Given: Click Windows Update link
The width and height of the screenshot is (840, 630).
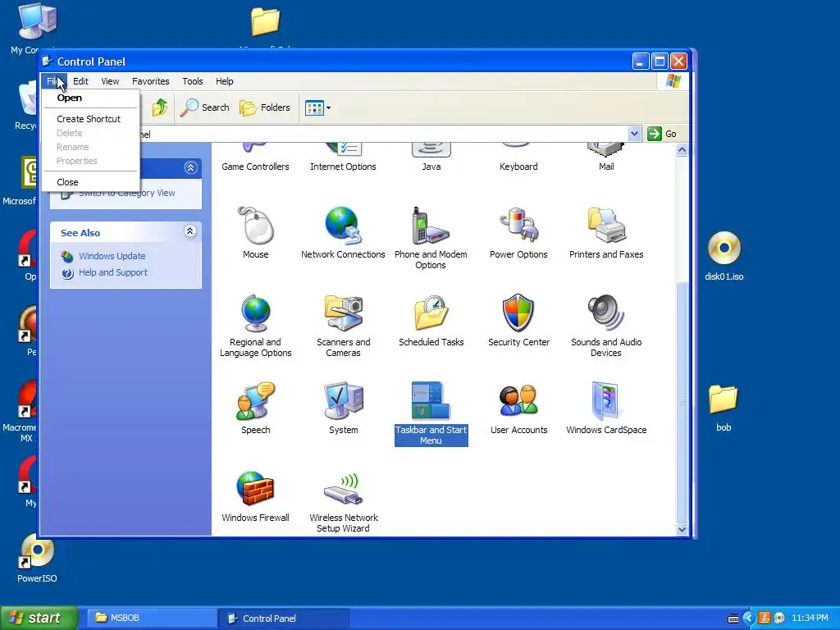Looking at the screenshot, I should tap(112, 256).
